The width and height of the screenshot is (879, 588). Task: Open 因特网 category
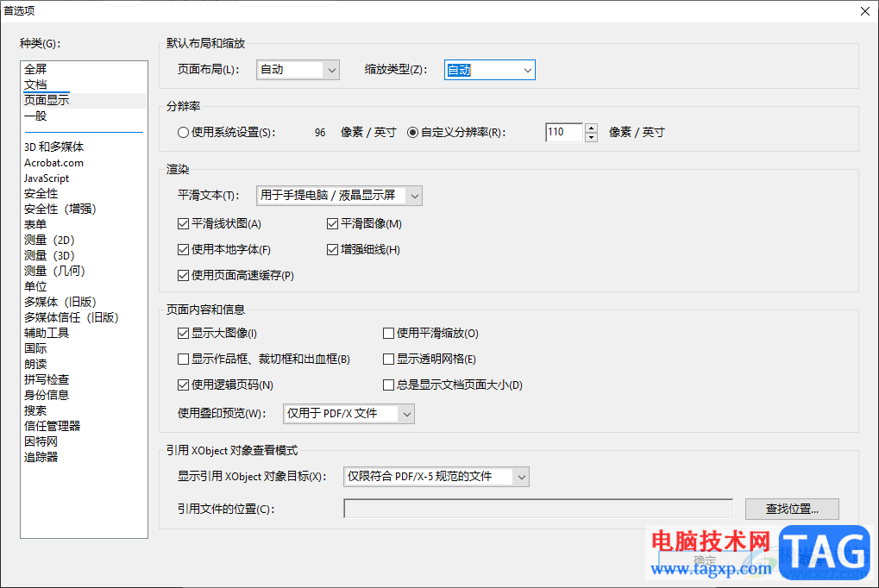tap(41, 441)
